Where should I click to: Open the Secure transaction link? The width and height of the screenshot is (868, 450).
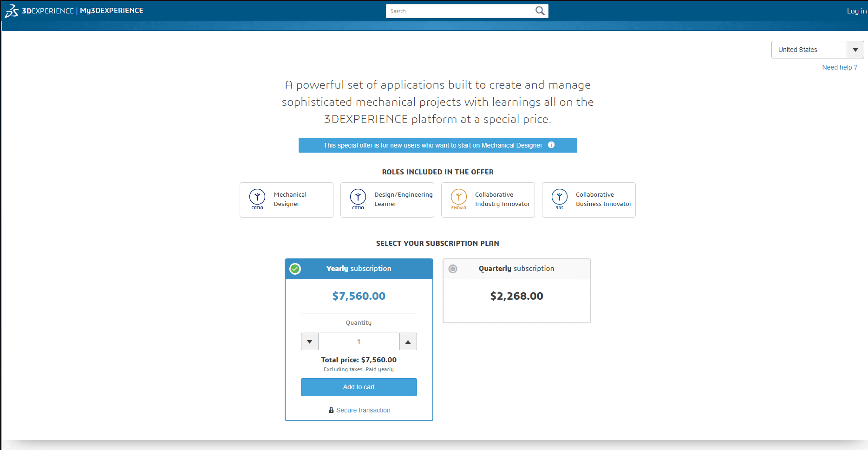coord(363,410)
